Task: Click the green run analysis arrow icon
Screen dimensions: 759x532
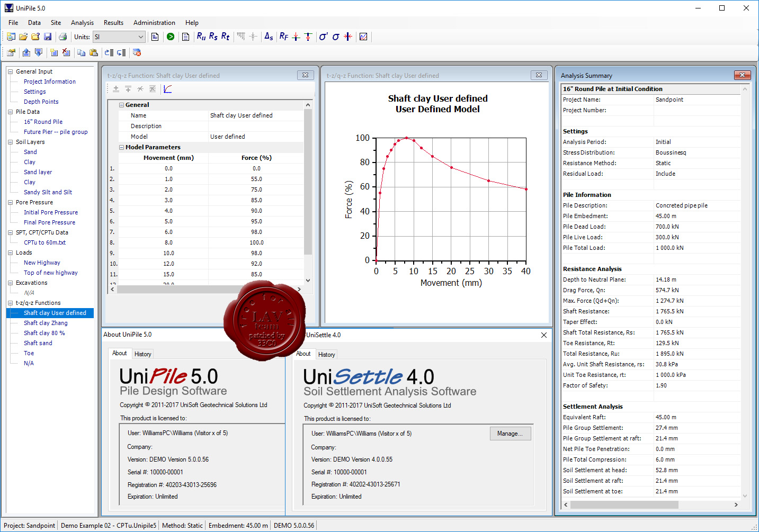Action: (171, 37)
